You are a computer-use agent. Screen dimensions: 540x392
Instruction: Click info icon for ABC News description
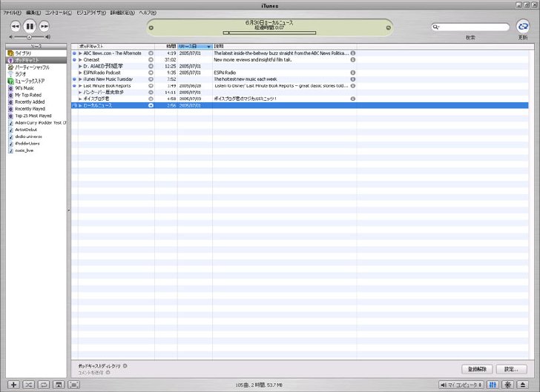(353, 53)
